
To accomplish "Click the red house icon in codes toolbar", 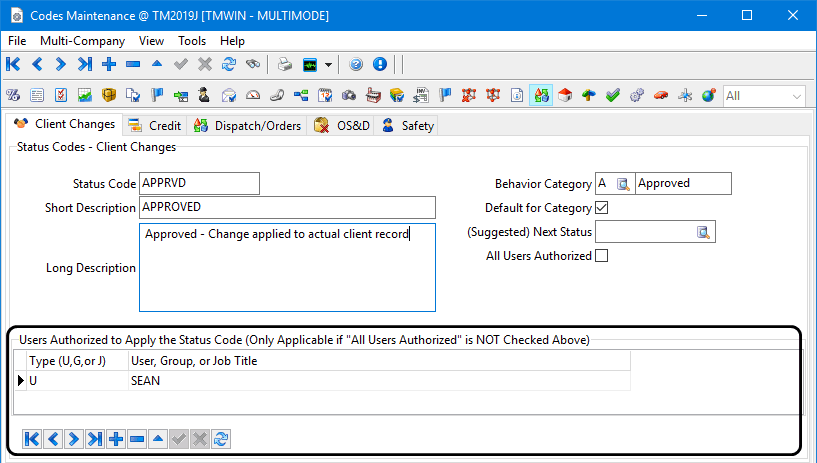I will pos(565,96).
